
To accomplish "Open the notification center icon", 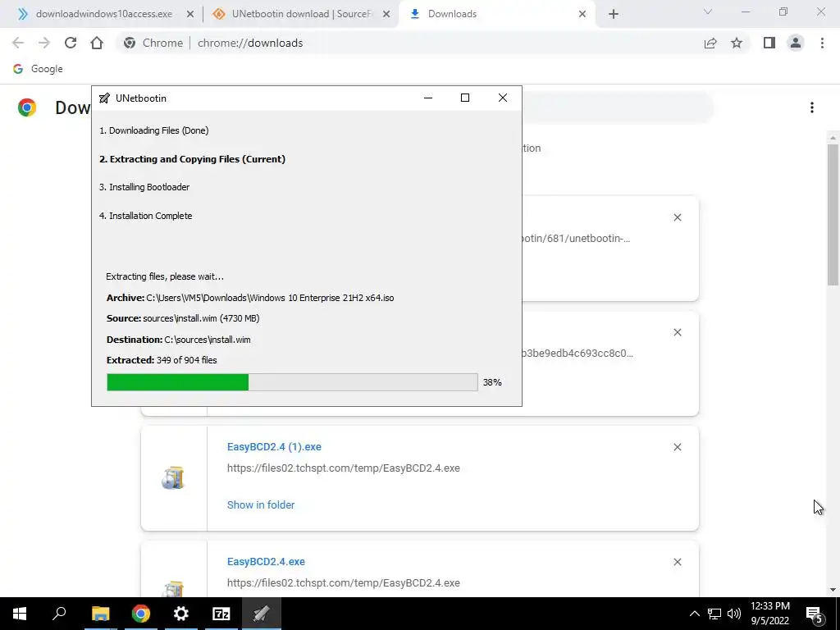I will click(x=815, y=614).
